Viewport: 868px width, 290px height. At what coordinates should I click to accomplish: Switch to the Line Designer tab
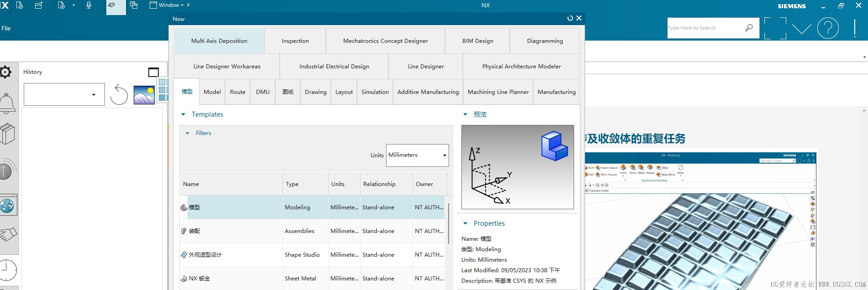tap(426, 66)
